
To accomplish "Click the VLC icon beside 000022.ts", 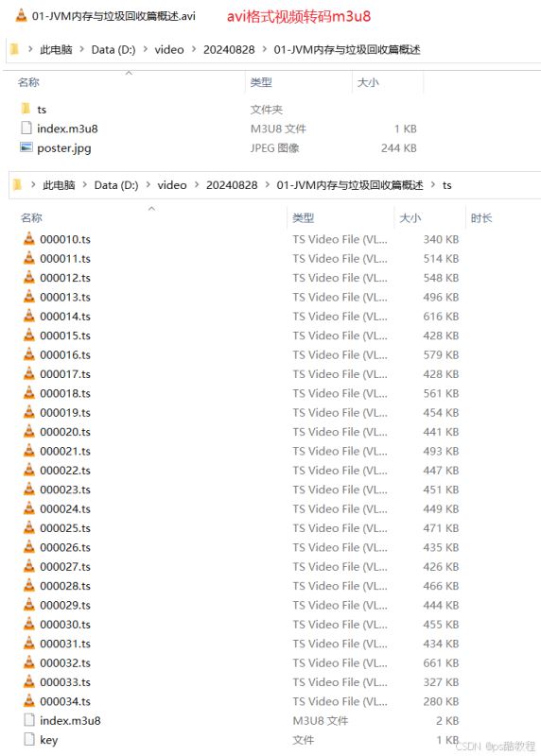I will tap(29, 470).
